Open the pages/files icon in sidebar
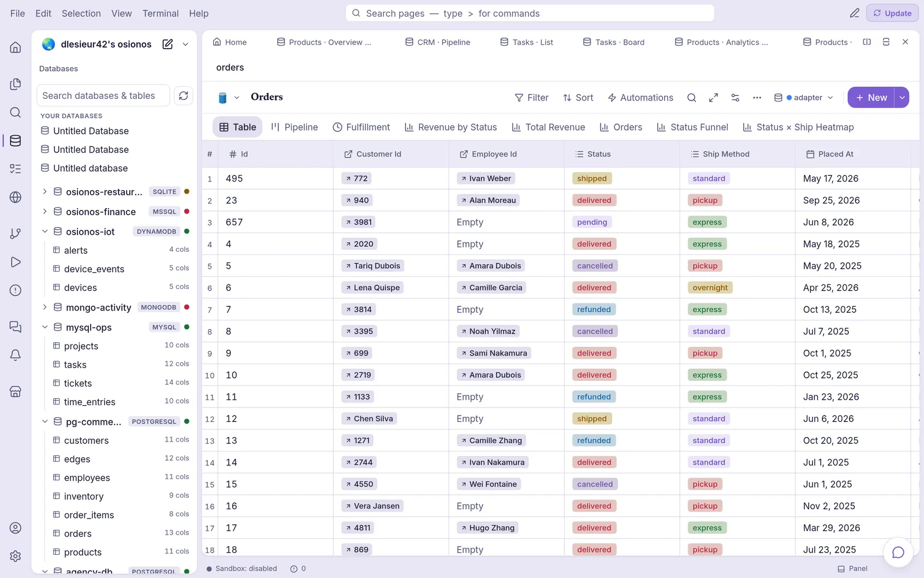 pyautogui.click(x=16, y=84)
